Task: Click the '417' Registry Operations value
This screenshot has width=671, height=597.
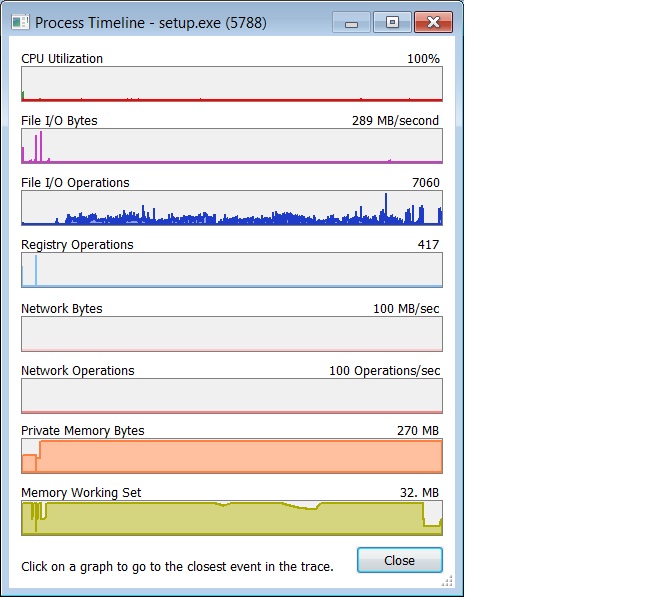Action: point(428,245)
